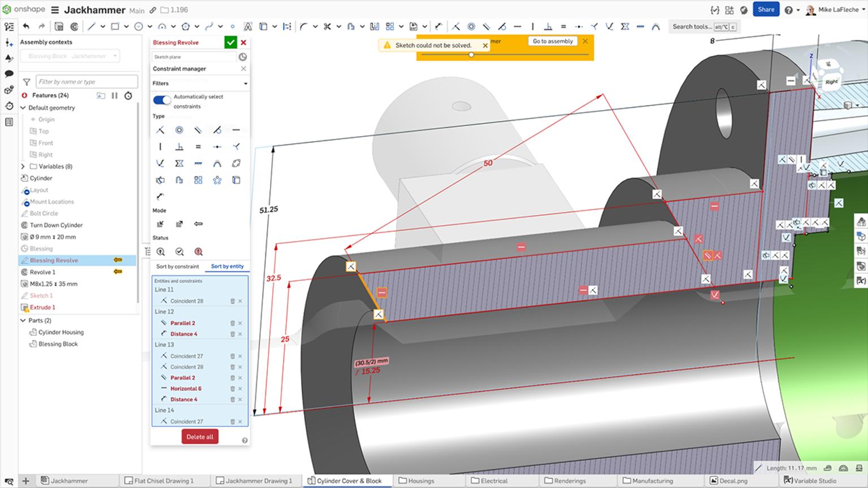The image size is (868, 488).
Task: Select the Equal constraint filter icon
Action: tap(198, 147)
